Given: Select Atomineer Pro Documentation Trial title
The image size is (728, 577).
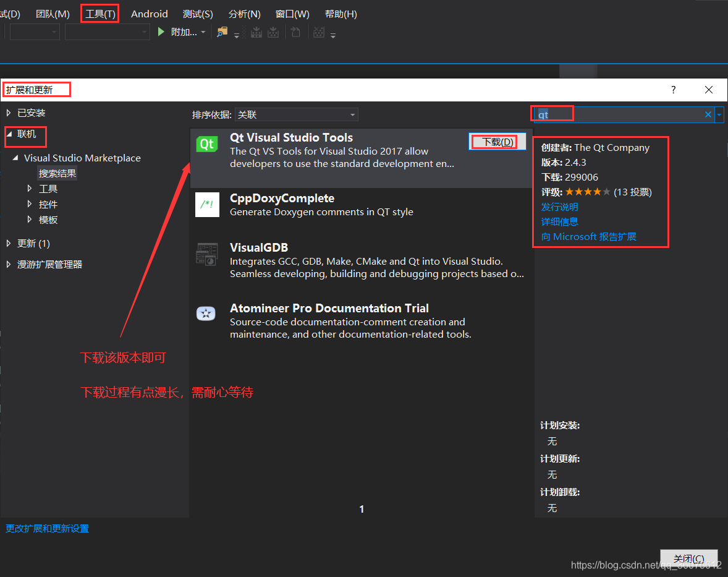Looking at the screenshot, I should (329, 309).
